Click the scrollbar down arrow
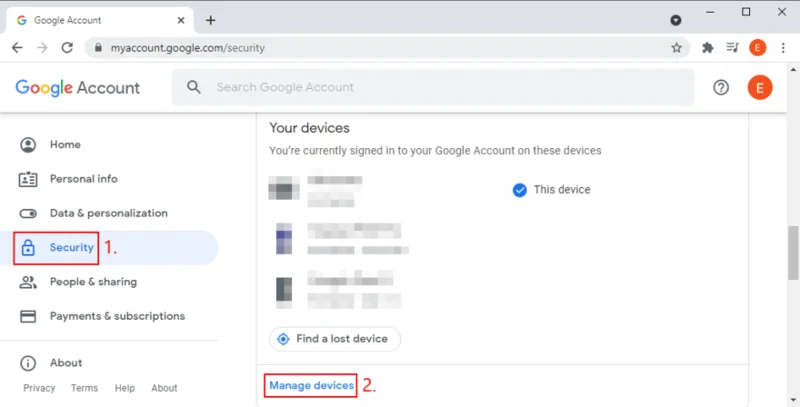Image resolution: width=800 pixels, height=407 pixels. pos(793,401)
